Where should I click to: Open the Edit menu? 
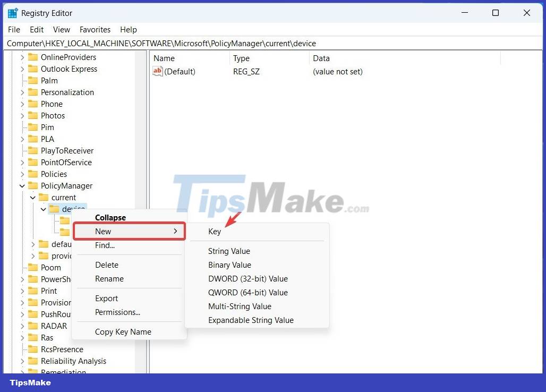click(x=37, y=30)
